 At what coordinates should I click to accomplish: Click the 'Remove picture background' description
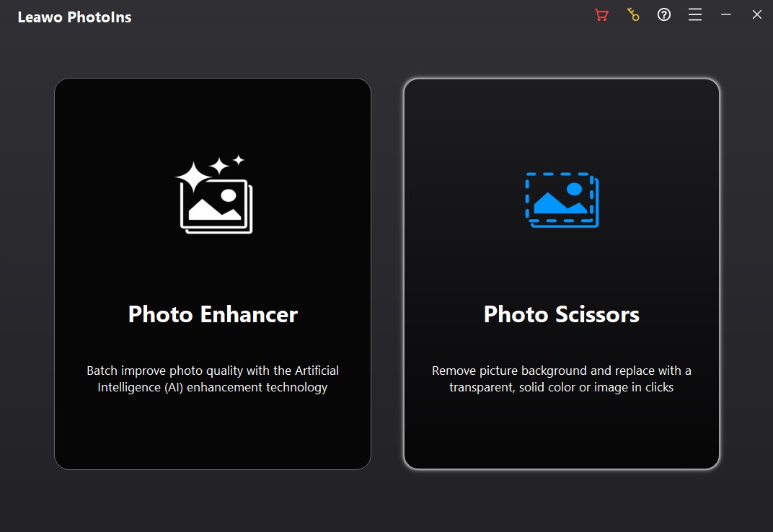pyautogui.click(x=562, y=378)
